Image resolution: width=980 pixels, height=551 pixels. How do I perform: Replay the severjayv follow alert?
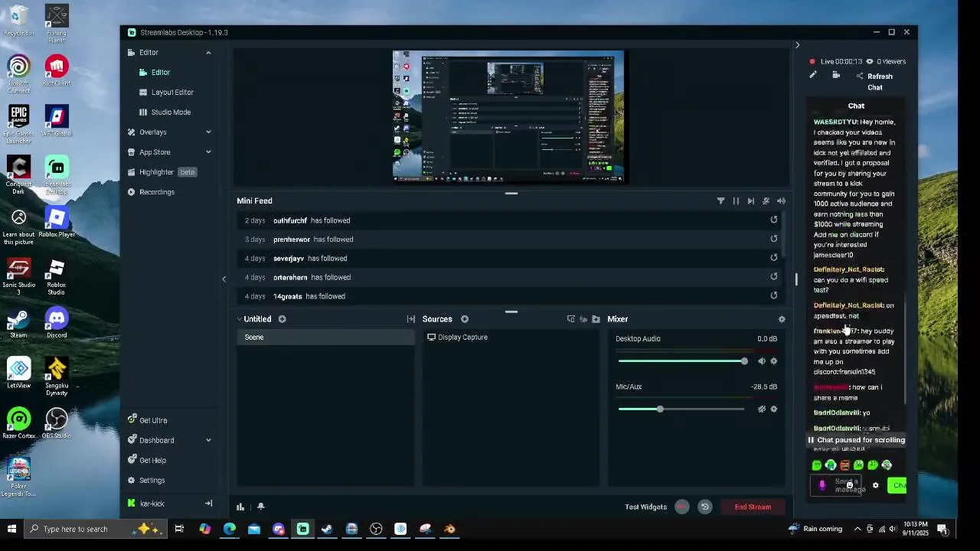click(x=774, y=258)
